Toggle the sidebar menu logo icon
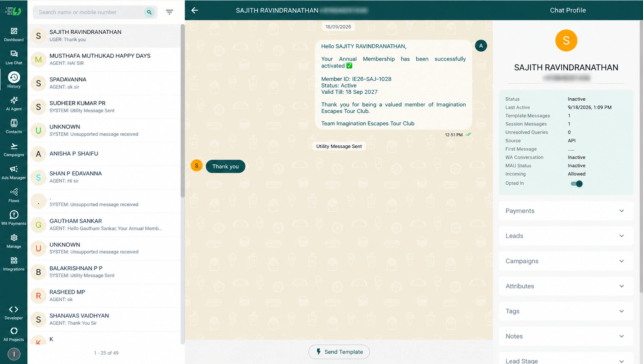 pos(14,11)
